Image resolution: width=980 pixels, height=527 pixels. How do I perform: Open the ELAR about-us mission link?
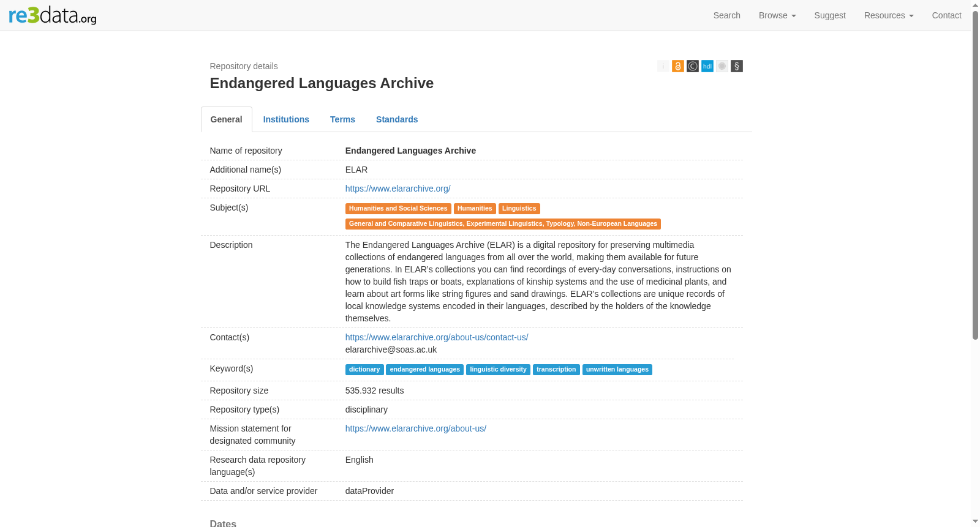click(x=416, y=428)
